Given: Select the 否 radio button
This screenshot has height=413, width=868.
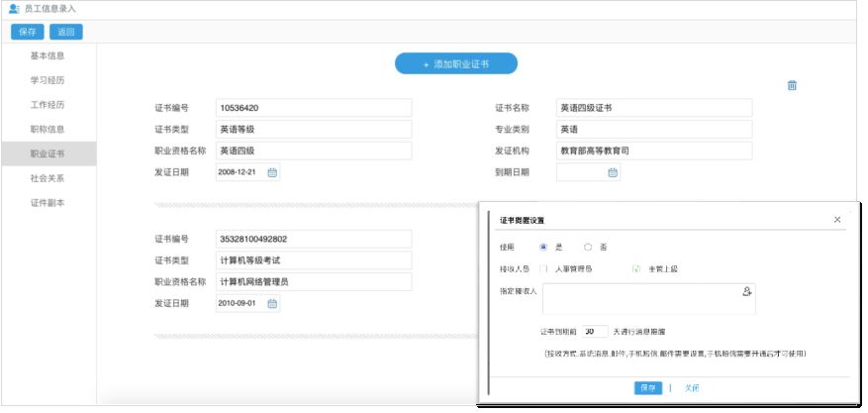Looking at the screenshot, I should pyautogui.click(x=588, y=246).
